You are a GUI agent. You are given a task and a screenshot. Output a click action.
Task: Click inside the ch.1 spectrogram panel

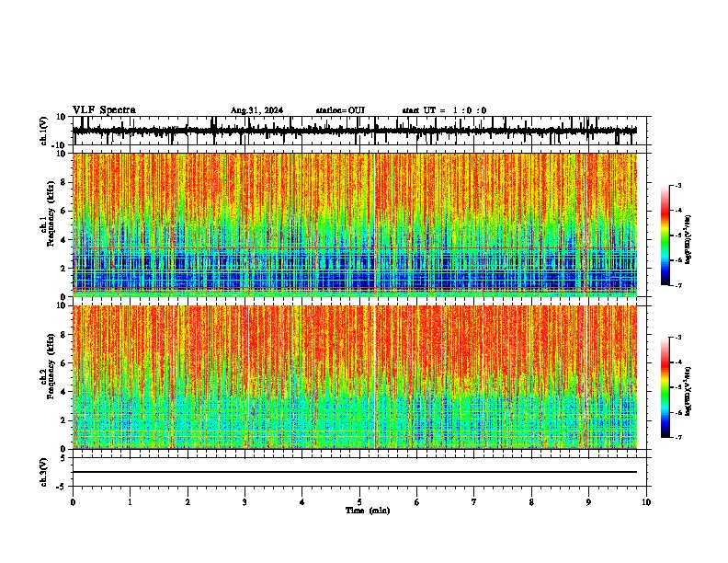[355, 224]
